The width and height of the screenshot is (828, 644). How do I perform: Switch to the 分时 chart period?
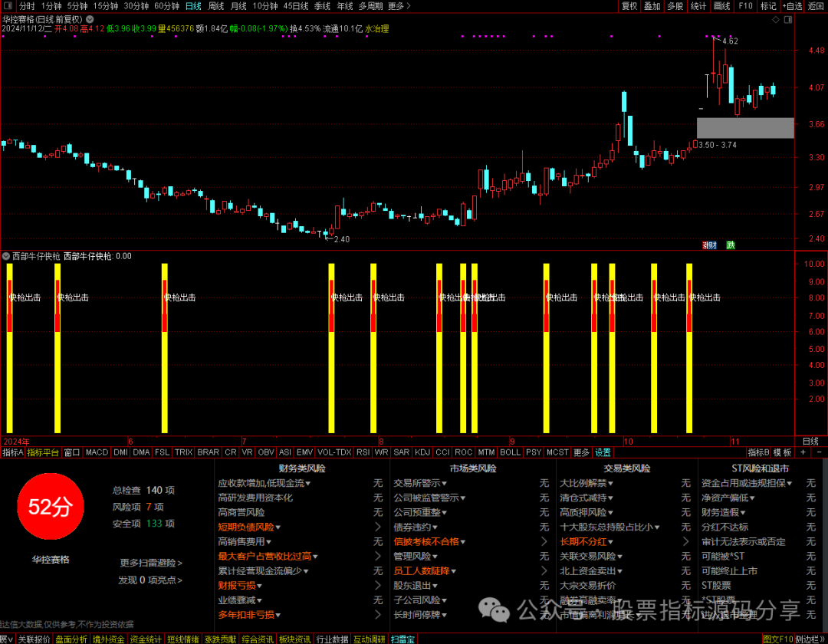click(27, 6)
